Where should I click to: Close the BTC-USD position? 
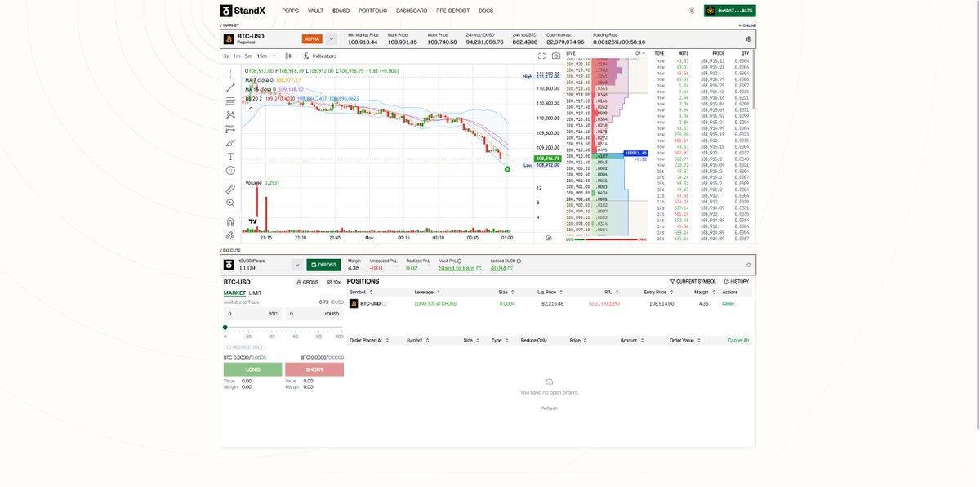(x=728, y=303)
